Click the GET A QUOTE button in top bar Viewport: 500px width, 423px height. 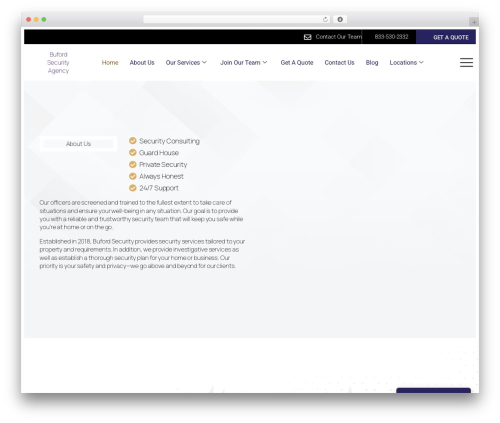[x=446, y=37]
